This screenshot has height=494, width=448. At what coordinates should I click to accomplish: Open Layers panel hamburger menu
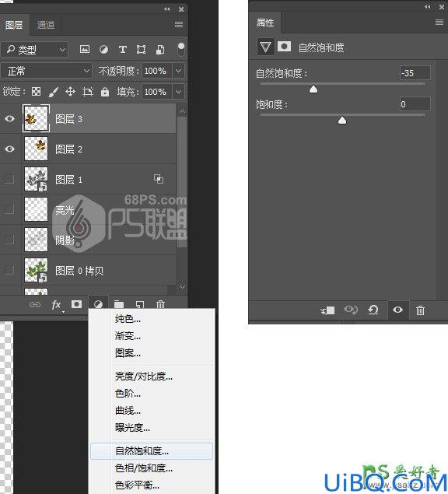pos(179,25)
